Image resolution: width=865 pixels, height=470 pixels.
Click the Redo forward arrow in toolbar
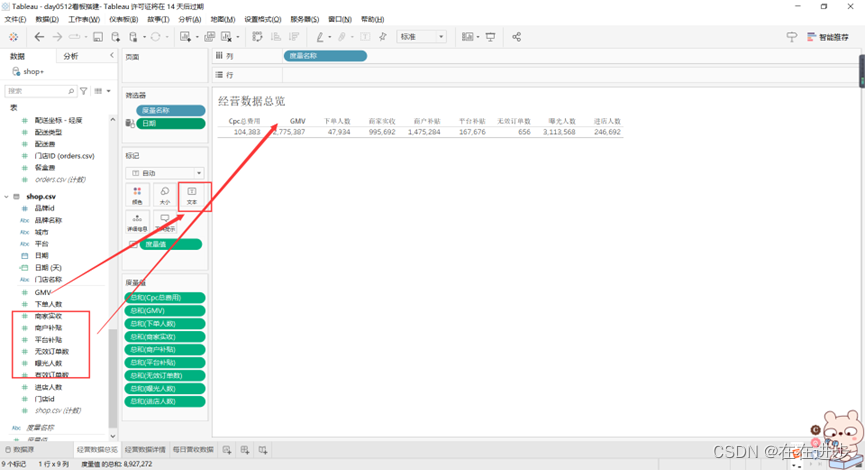pyautogui.click(x=57, y=37)
